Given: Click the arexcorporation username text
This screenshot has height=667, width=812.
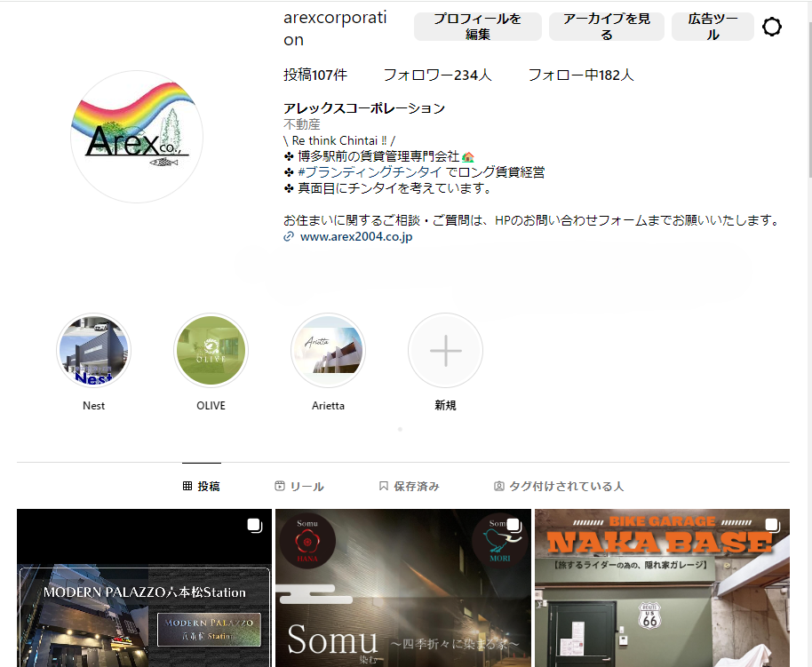Looking at the screenshot, I should (335, 28).
